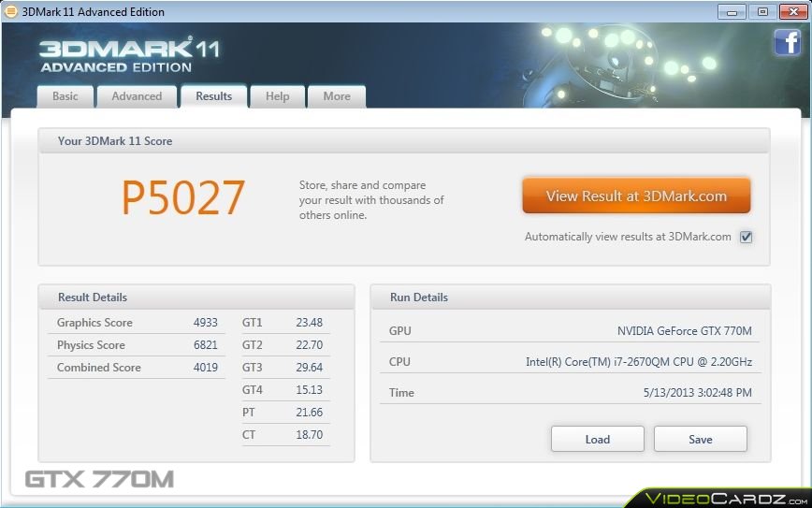Switch to the Advanced tab
Viewport: 812px width, 508px height.
(x=137, y=96)
